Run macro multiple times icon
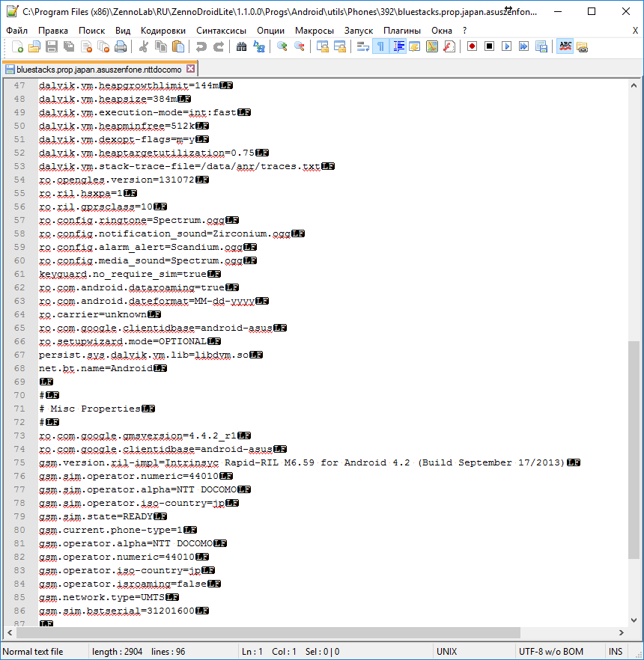644x660 pixels. [524, 46]
